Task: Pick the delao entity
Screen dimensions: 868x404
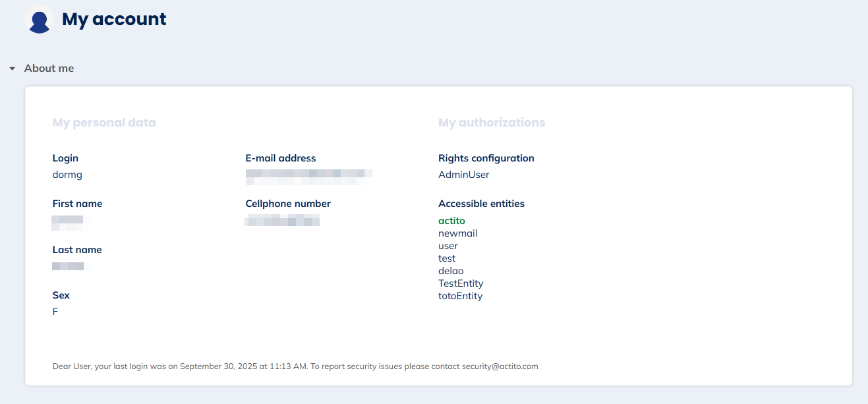Action: click(x=451, y=271)
